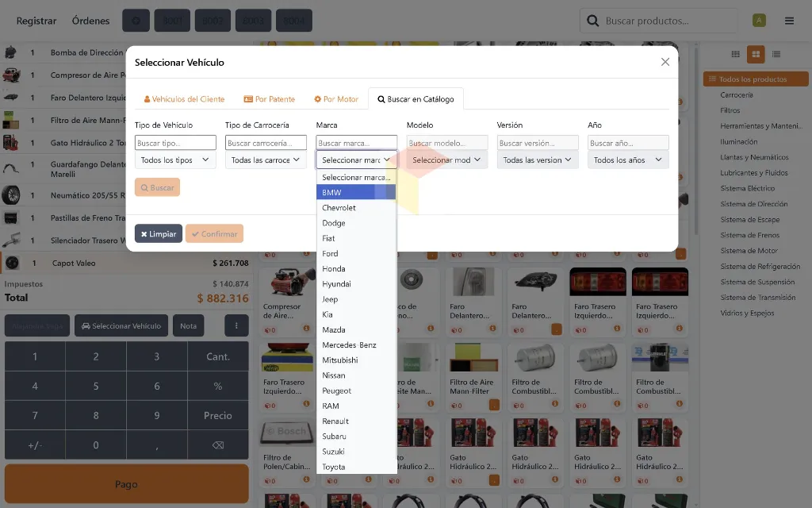Viewport: 812px width, 508px height.
Task: Open the Registrar menu item
Action: 36,21
